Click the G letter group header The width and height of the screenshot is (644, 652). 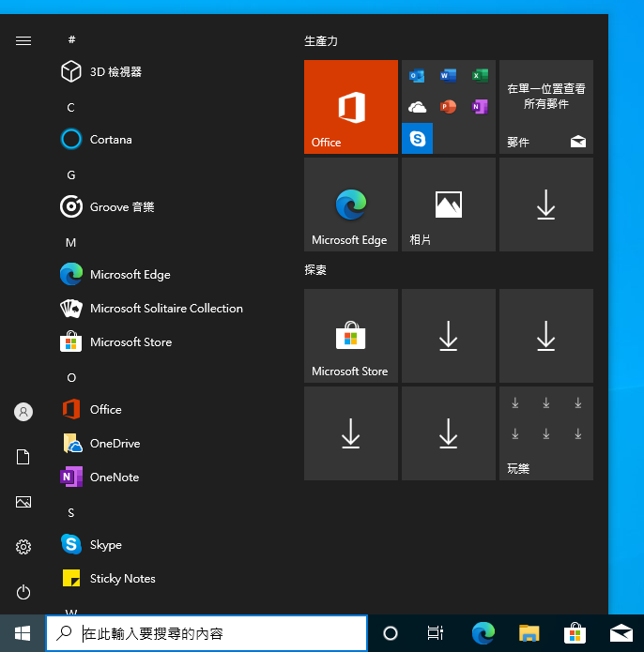tap(70, 175)
